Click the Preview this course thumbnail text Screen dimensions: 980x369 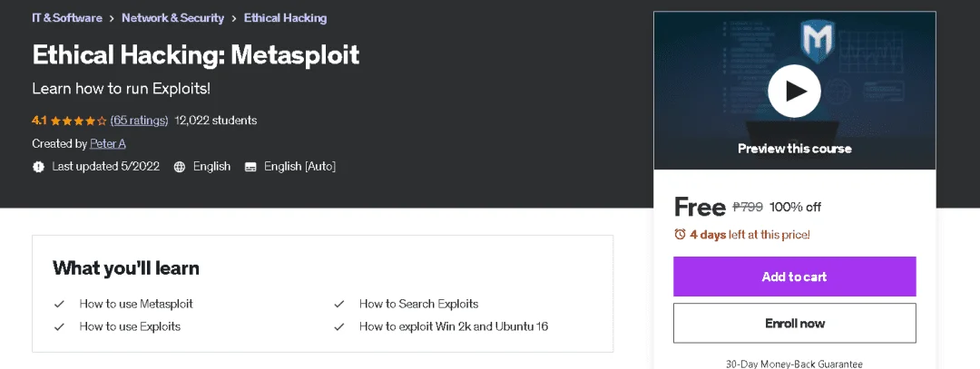[x=794, y=149]
